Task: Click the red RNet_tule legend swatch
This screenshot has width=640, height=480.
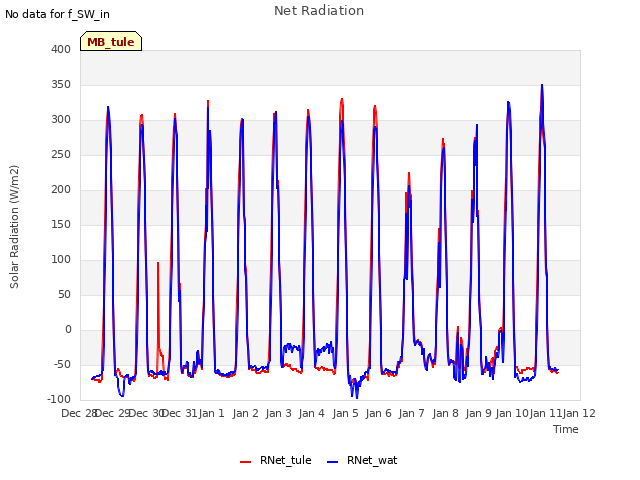Action: point(245,462)
